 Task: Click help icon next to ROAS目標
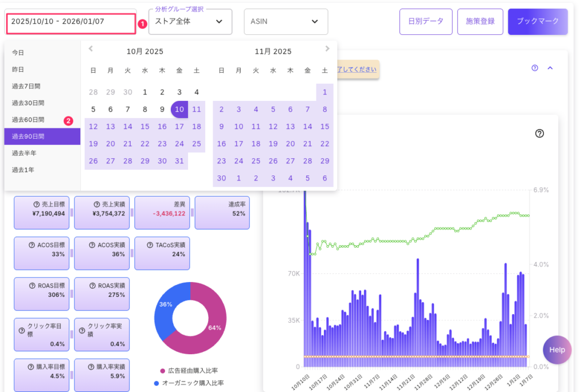[32, 286]
